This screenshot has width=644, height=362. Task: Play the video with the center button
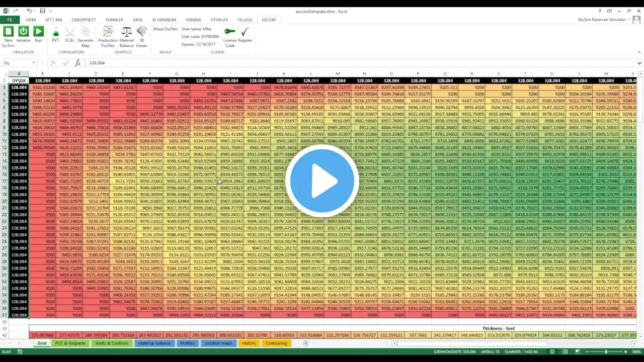[322, 181]
